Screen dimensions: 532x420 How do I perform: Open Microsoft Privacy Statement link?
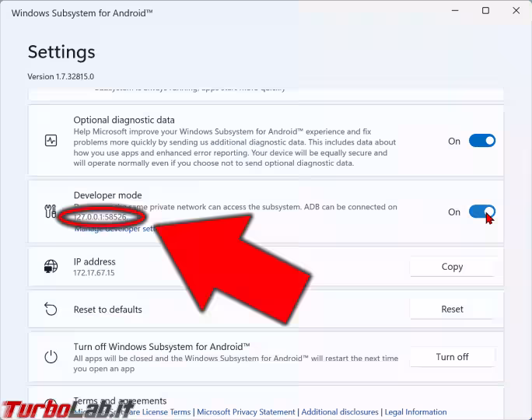click(246, 412)
